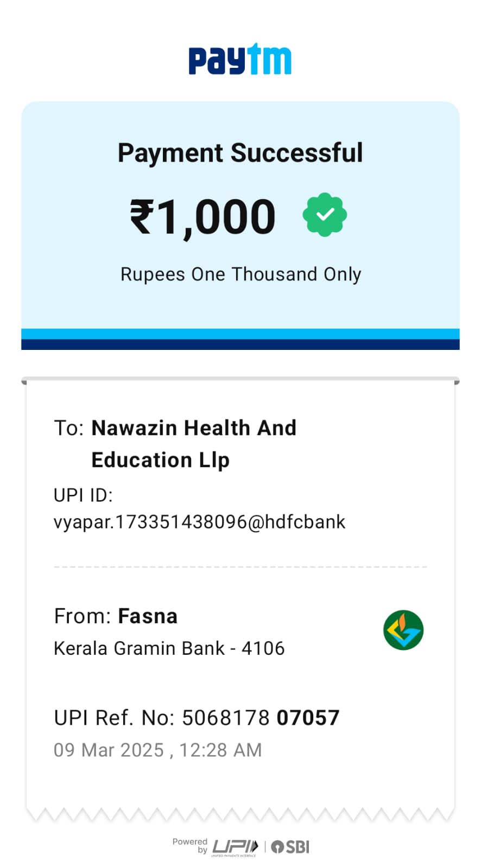The height and width of the screenshot is (868, 481).
Task: Select the ₹1,000 amount
Action: (203, 217)
